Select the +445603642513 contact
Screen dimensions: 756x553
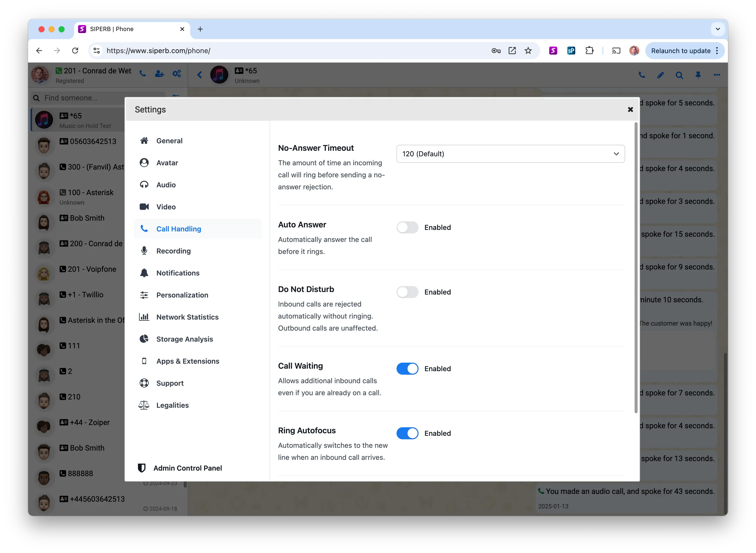click(107, 503)
